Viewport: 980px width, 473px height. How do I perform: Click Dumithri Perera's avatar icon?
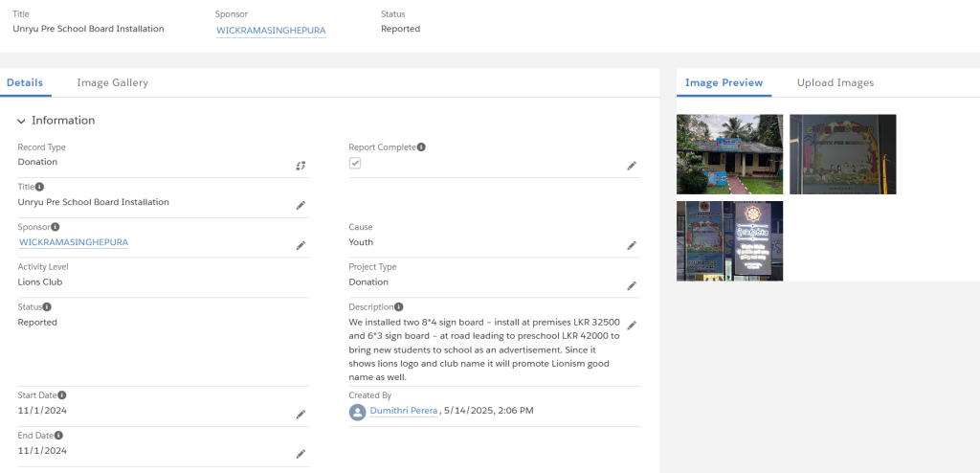[x=358, y=412]
